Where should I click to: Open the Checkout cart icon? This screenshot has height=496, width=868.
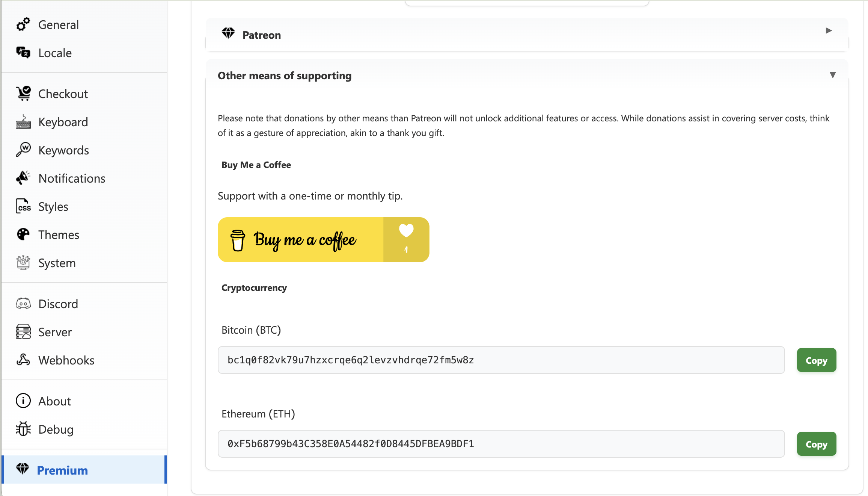(x=23, y=94)
